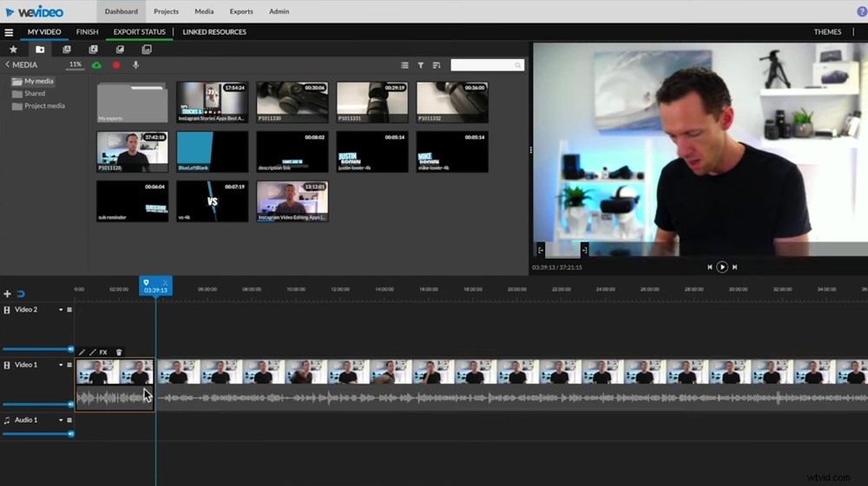
Task: Adjust the Video 1 volume slider
Action: pos(37,404)
